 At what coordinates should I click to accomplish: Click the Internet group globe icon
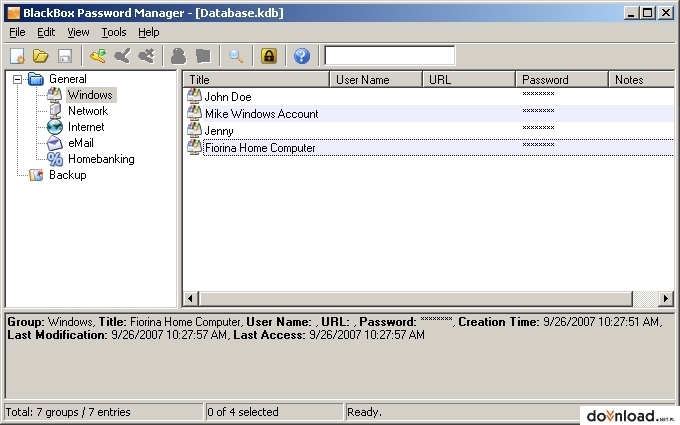(x=55, y=127)
